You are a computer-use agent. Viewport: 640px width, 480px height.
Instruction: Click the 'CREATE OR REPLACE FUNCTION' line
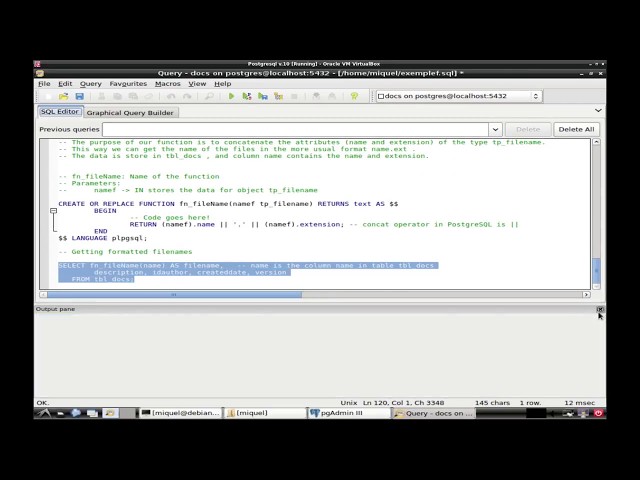pos(228,204)
